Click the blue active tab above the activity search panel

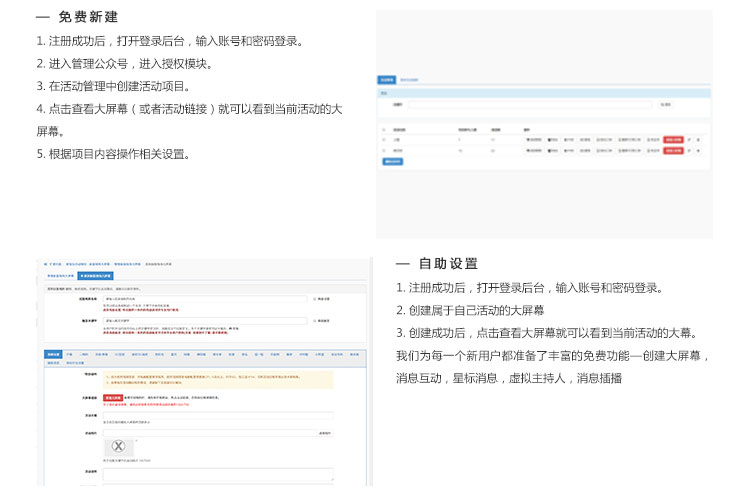(x=386, y=79)
